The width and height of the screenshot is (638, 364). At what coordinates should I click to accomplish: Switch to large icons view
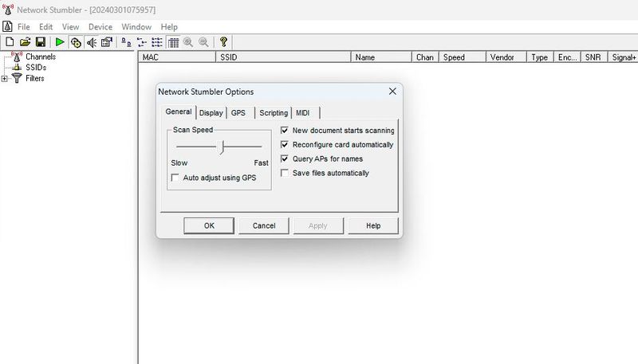coord(126,42)
